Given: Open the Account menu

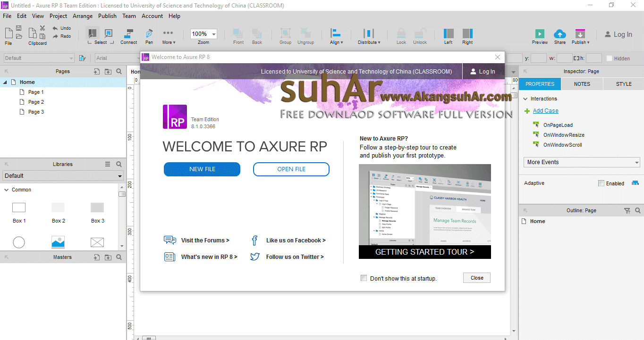Looking at the screenshot, I should pos(152,16).
